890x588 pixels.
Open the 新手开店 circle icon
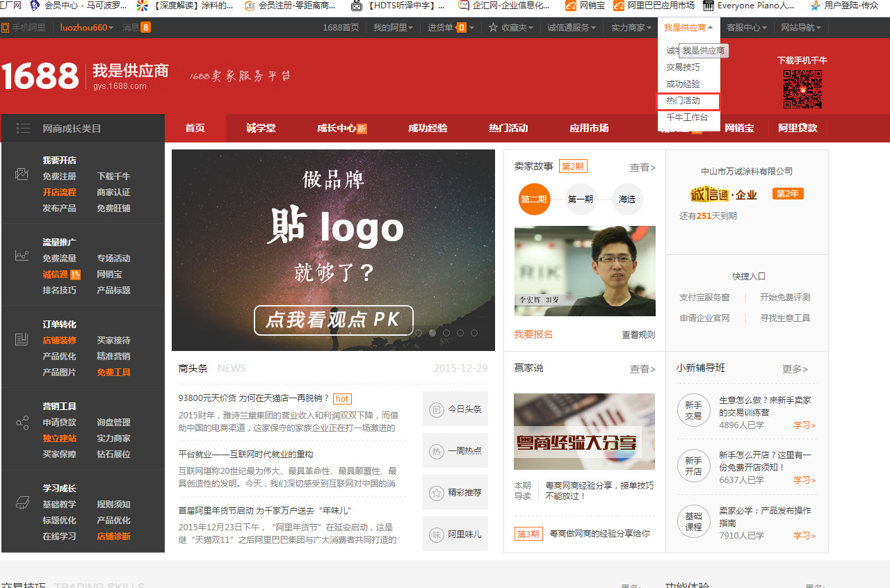[693, 466]
